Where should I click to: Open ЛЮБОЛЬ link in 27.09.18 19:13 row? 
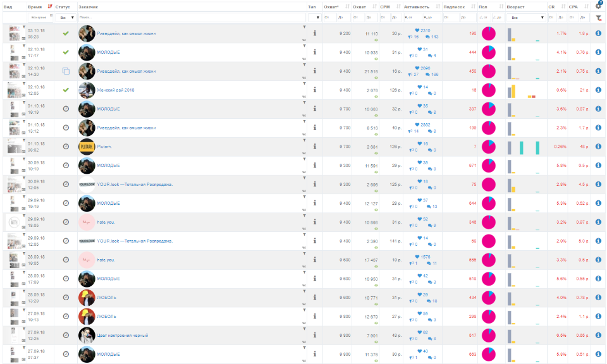106,317
